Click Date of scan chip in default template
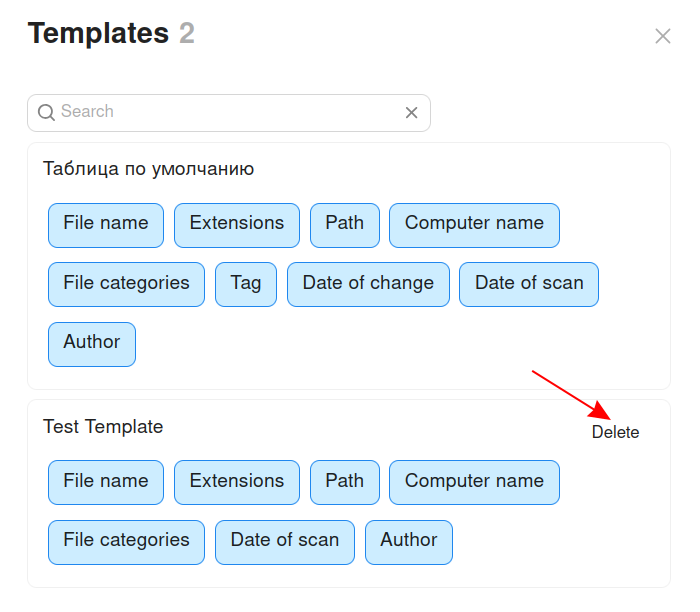700x612 pixels. pyautogui.click(x=529, y=283)
